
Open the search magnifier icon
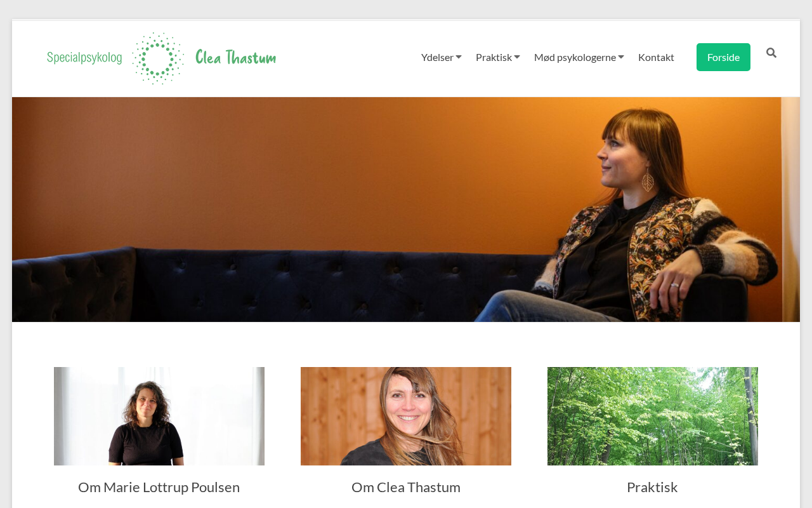(x=771, y=53)
